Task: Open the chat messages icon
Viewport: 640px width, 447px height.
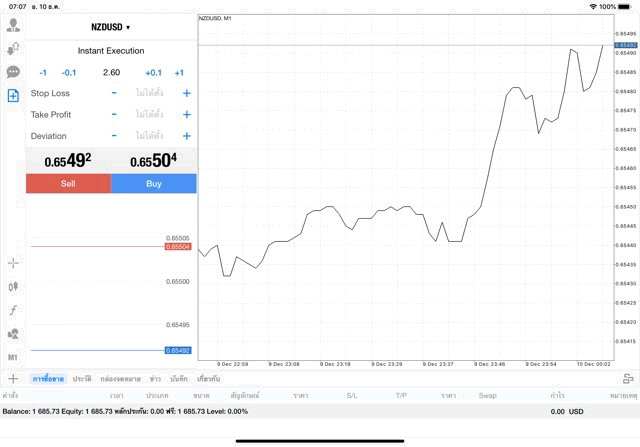Action: (13, 72)
